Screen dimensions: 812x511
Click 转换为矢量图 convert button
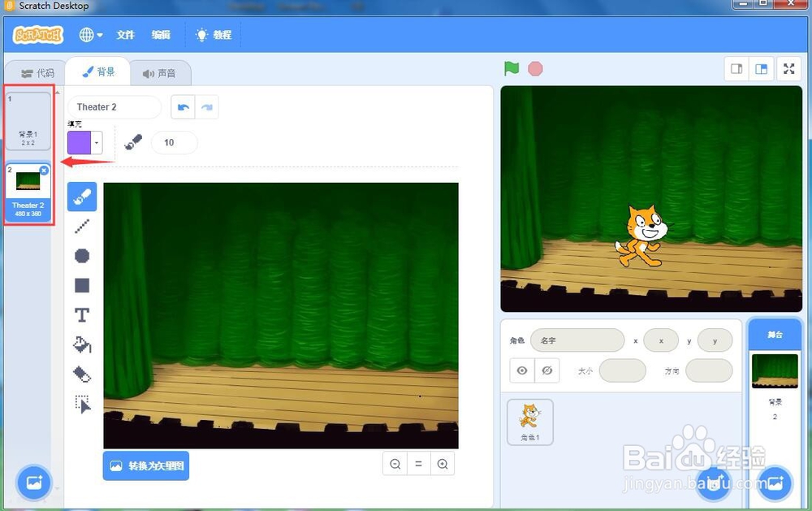(x=146, y=466)
